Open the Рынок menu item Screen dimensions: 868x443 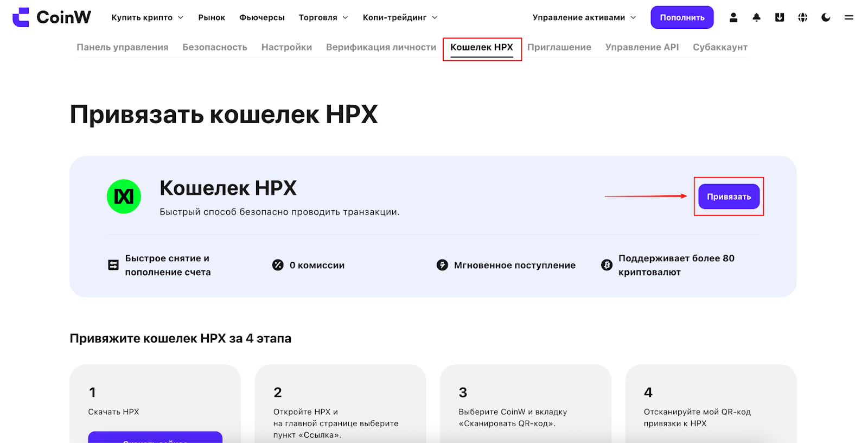pyautogui.click(x=212, y=17)
